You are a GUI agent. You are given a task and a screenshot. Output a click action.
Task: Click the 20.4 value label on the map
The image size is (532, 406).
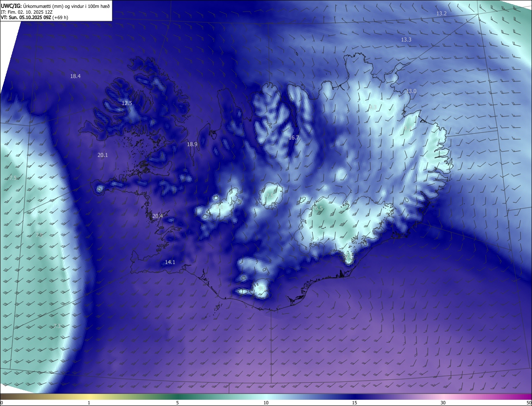point(158,216)
